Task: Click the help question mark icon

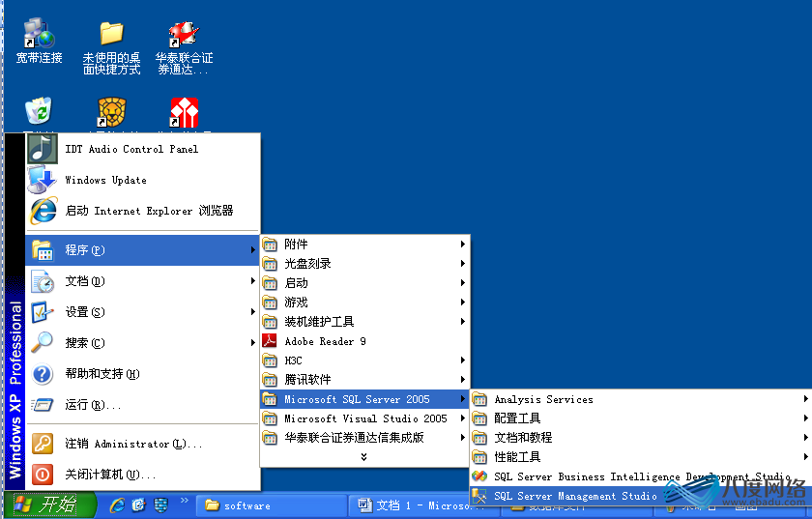Action: point(43,374)
